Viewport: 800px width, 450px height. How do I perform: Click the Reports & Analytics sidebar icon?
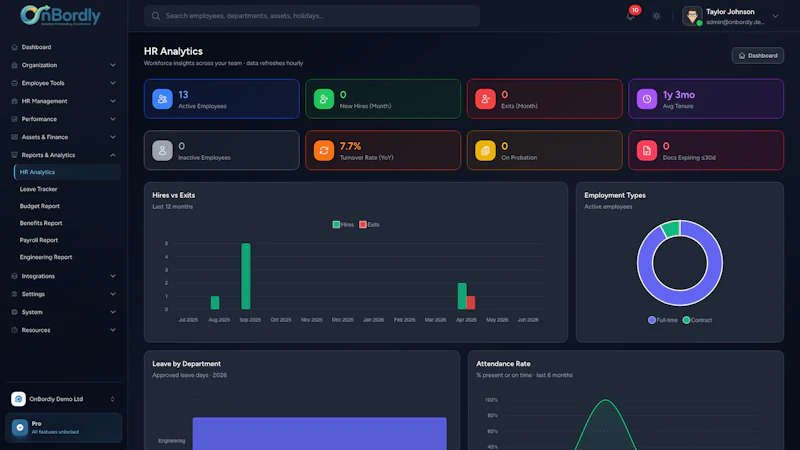pyautogui.click(x=14, y=155)
